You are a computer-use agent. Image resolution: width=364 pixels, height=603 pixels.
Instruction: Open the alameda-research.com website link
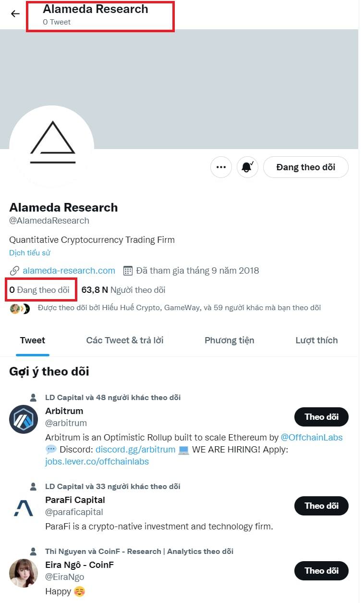coord(69,270)
